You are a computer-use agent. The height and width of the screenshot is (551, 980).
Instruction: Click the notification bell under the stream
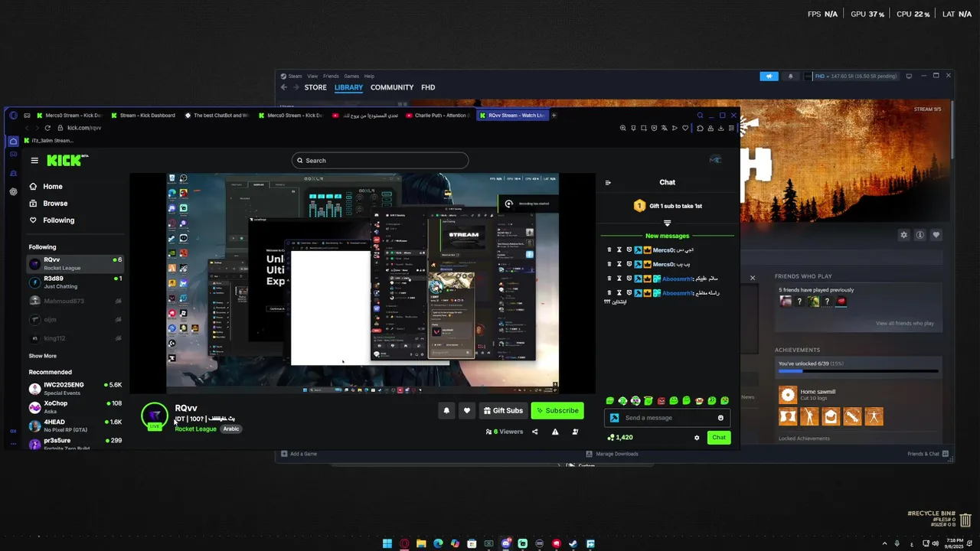[x=446, y=411]
